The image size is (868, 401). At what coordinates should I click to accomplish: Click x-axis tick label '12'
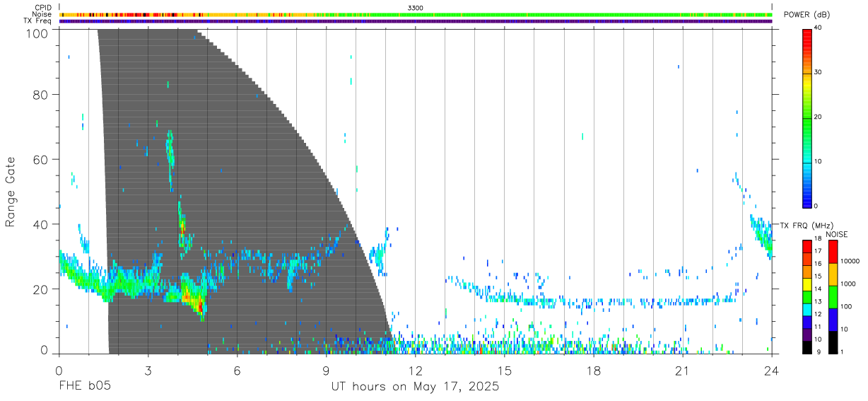point(416,370)
